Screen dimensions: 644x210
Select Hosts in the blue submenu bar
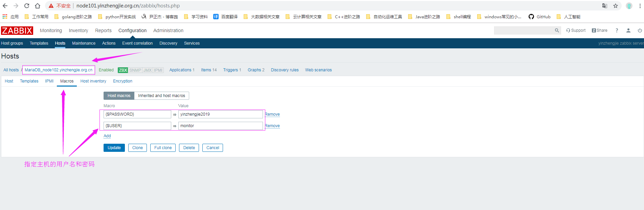[x=60, y=43]
